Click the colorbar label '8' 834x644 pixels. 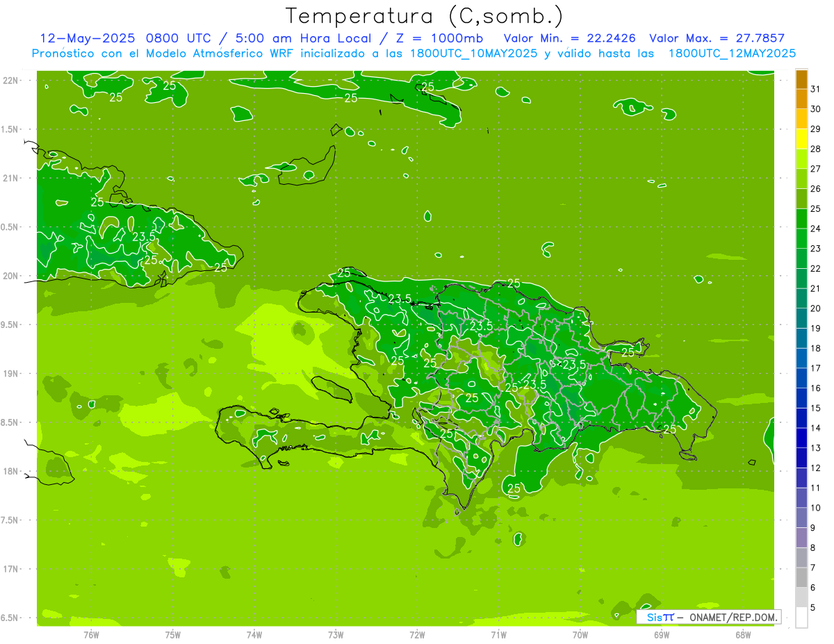[813, 548]
